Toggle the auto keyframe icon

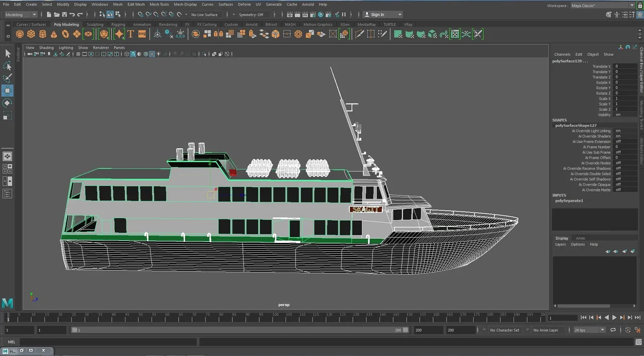pos(628,330)
